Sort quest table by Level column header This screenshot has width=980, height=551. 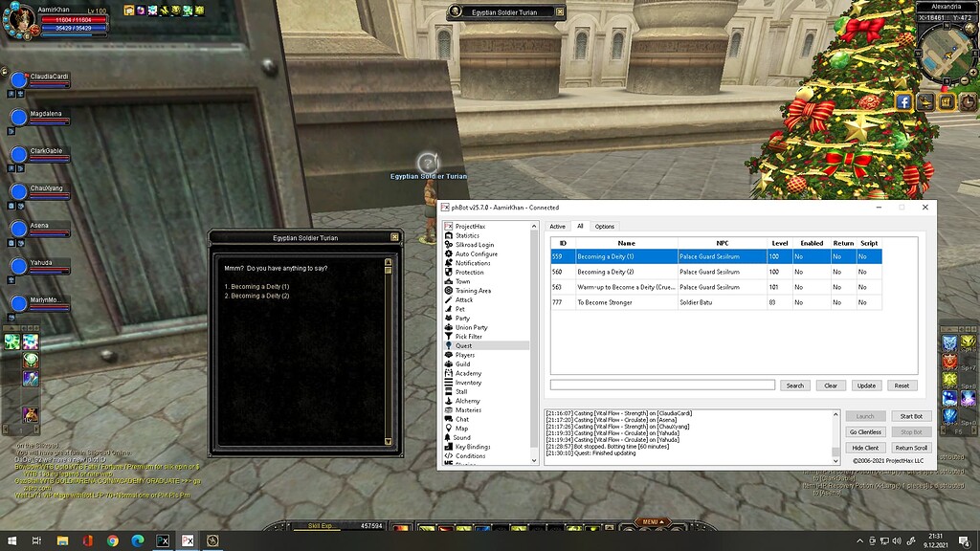[x=779, y=243]
